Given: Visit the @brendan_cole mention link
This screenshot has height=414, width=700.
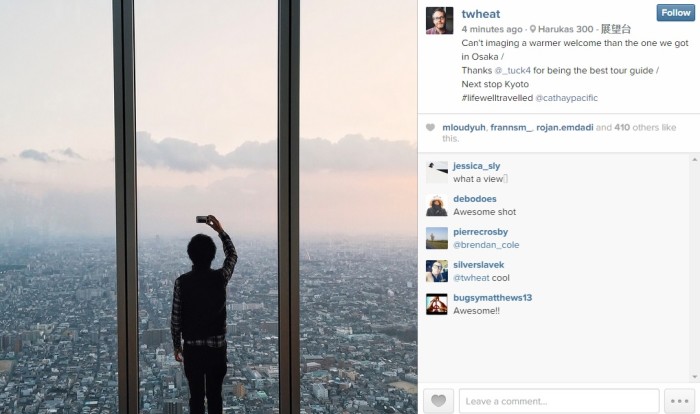Looking at the screenshot, I should click(x=486, y=245).
